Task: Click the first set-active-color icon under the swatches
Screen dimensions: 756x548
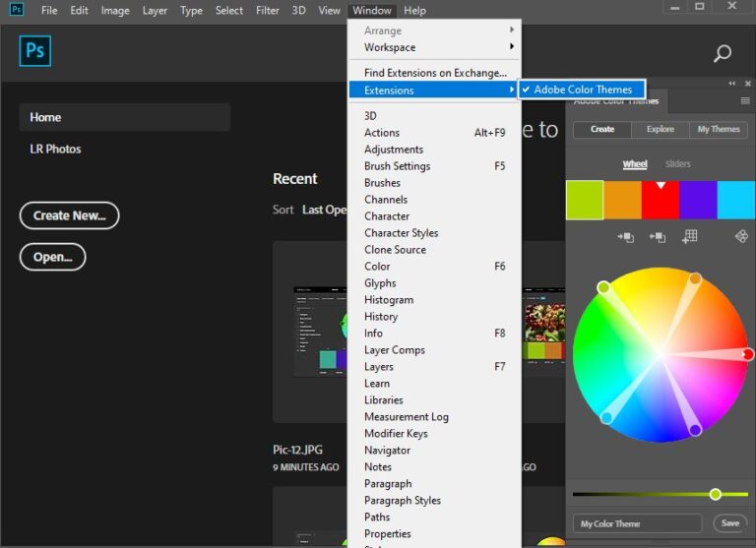Action: pyautogui.click(x=625, y=236)
